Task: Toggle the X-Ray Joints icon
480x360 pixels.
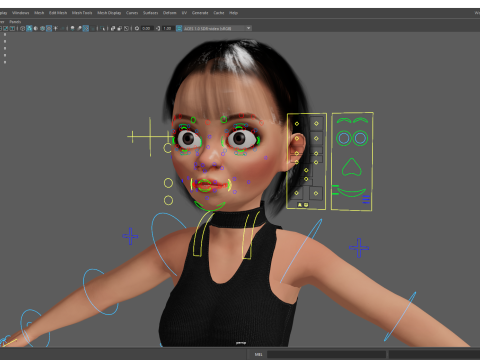Action: [x=126, y=28]
